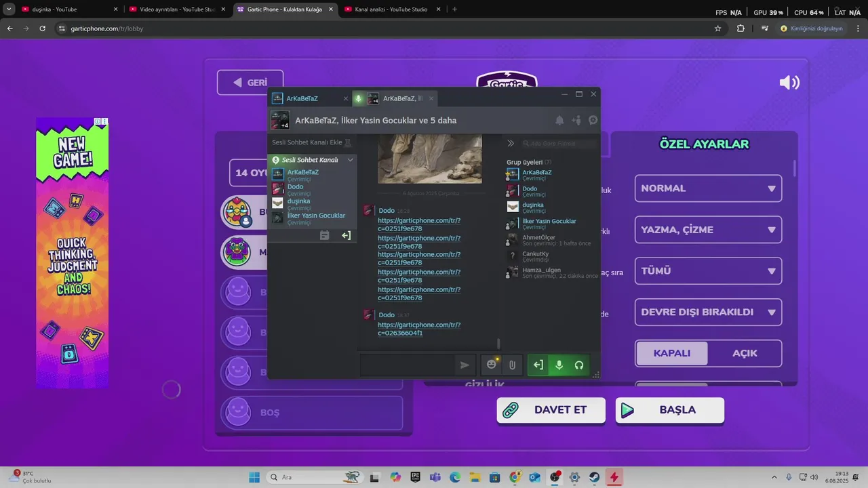868x488 pixels.
Task: Close the active ArKaBeTaZ, İl… group chat tab
Action: pos(431,98)
